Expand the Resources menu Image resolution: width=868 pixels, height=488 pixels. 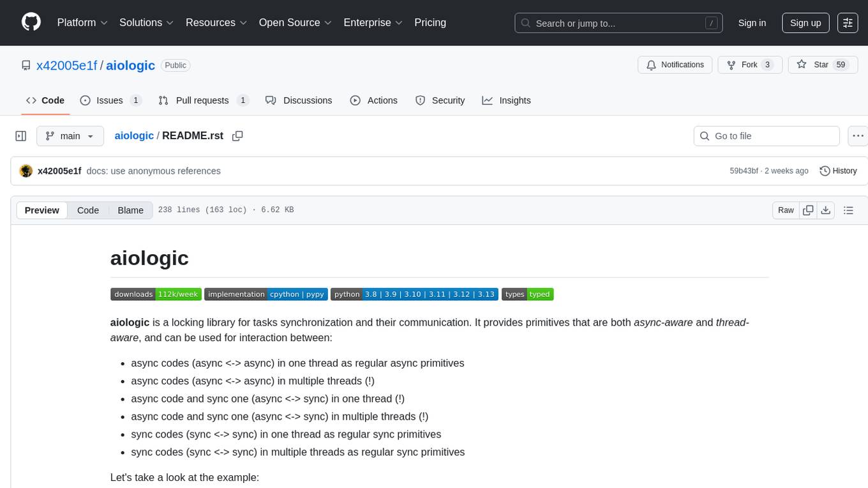pyautogui.click(x=216, y=22)
